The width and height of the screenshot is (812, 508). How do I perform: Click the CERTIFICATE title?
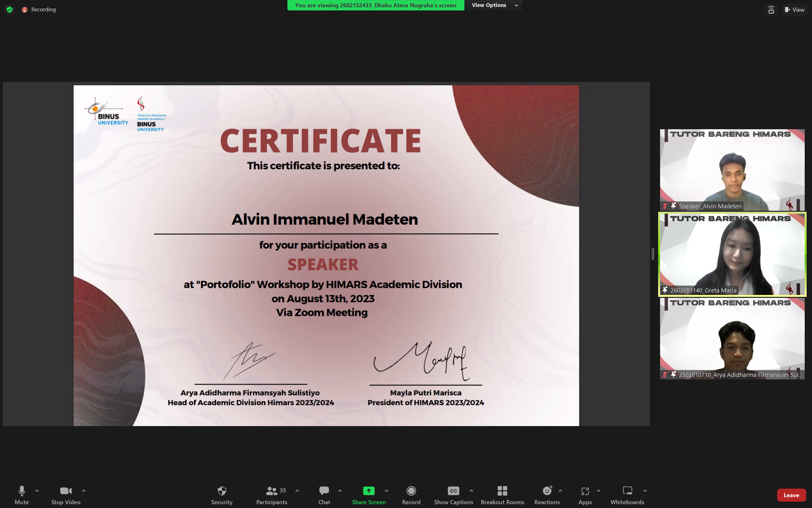(320, 140)
